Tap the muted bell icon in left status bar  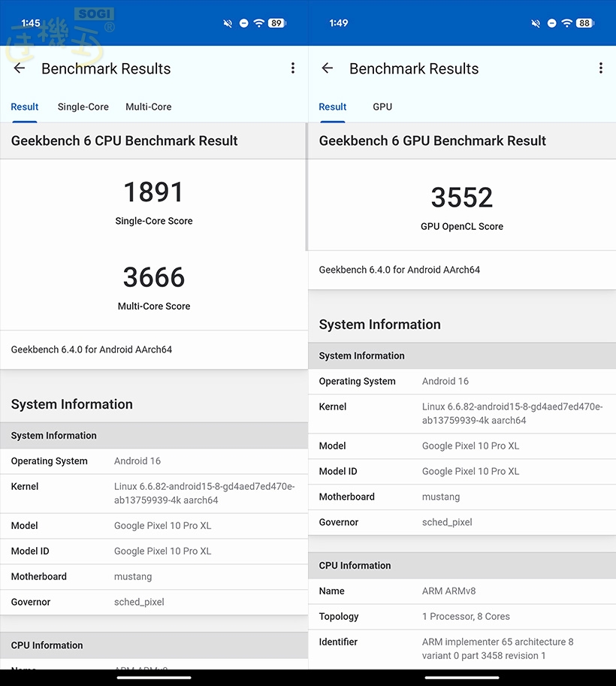point(228,23)
